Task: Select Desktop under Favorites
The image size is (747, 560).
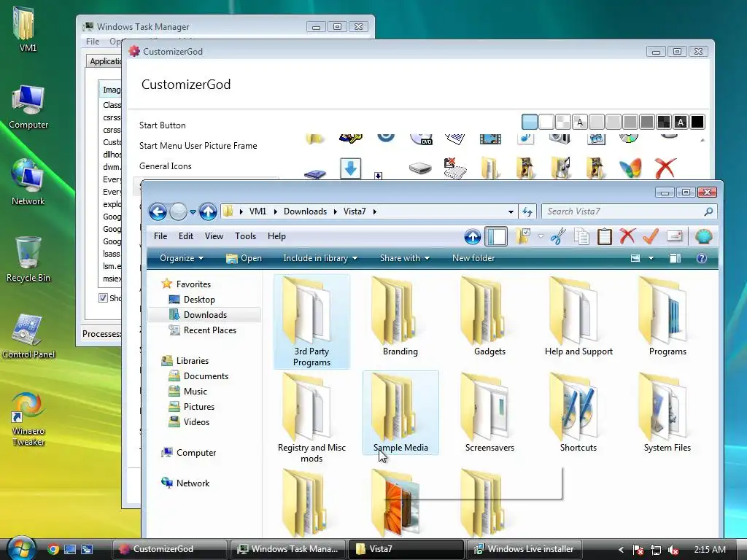Action: pyautogui.click(x=199, y=300)
